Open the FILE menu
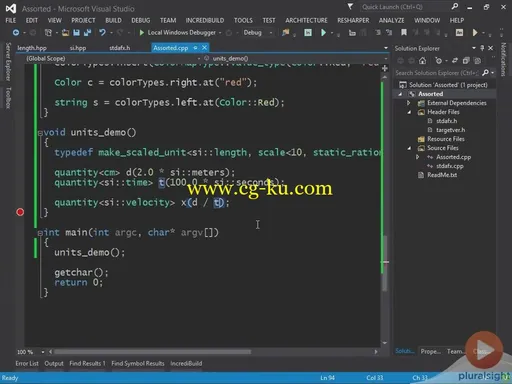This screenshot has height=384, width=512. [x=11, y=20]
